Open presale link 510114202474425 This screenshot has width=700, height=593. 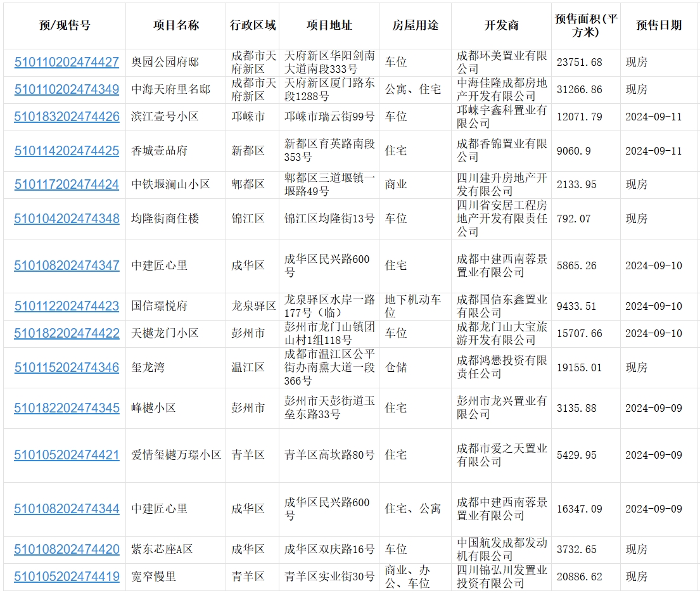coord(67,151)
